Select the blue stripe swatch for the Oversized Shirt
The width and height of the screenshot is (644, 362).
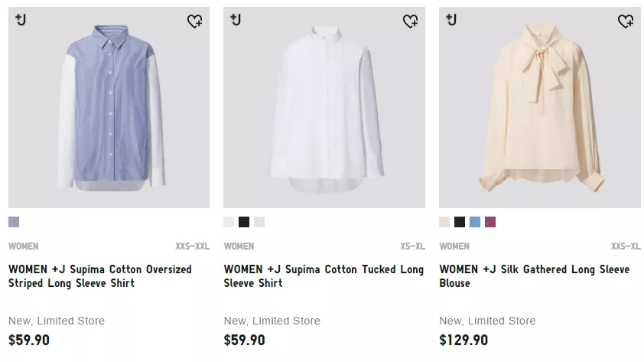tap(14, 222)
